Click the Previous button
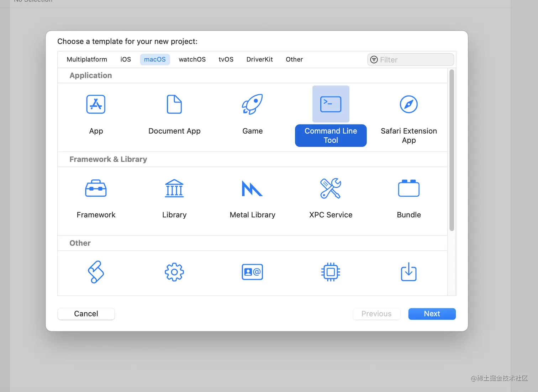Screen dimensions: 538x392 [376, 314]
